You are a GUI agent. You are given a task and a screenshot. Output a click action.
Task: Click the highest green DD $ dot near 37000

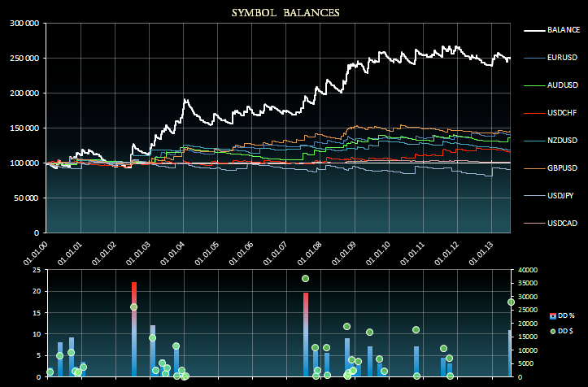point(305,279)
